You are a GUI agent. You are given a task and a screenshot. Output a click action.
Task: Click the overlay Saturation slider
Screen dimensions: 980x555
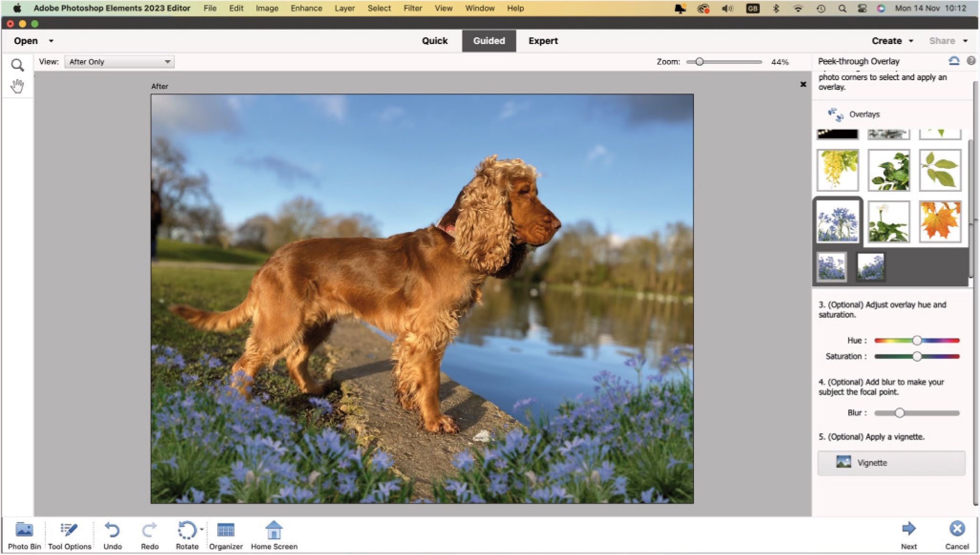(x=916, y=356)
